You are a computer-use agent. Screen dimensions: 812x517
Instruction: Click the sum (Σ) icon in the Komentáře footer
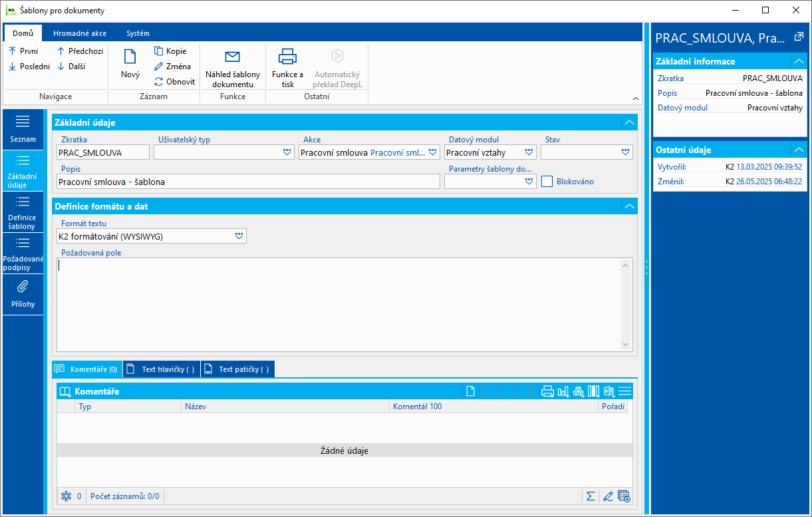[589, 496]
